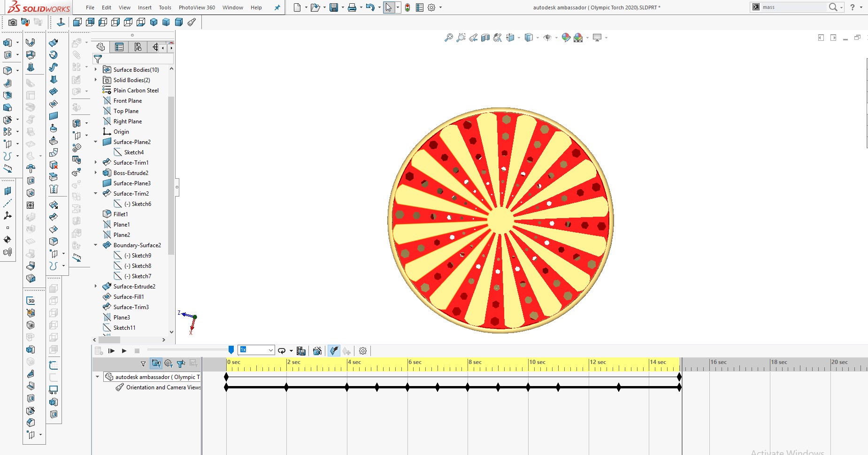Play the animation from start
868x455 pixels.
pyautogui.click(x=112, y=351)
